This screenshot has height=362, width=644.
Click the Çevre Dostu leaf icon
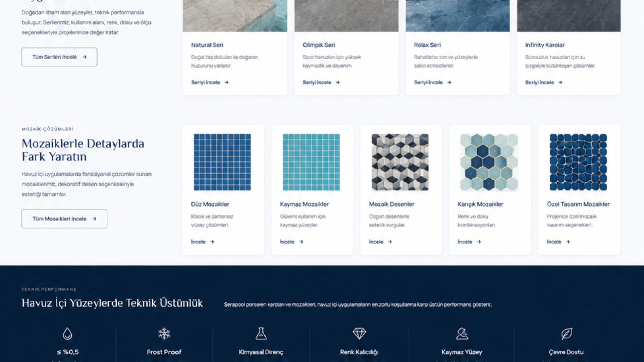tap(567, 334)
